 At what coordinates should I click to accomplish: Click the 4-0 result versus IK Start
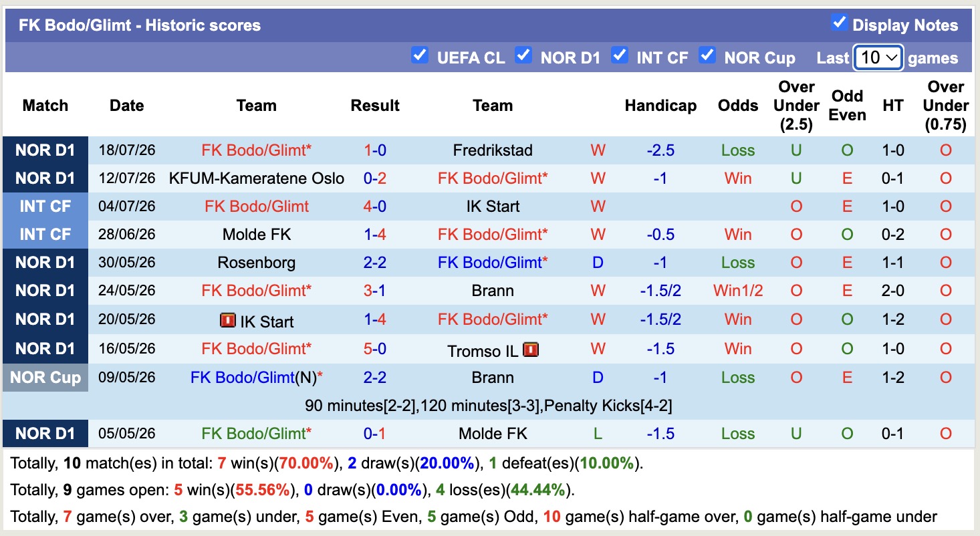pos(375,207)
